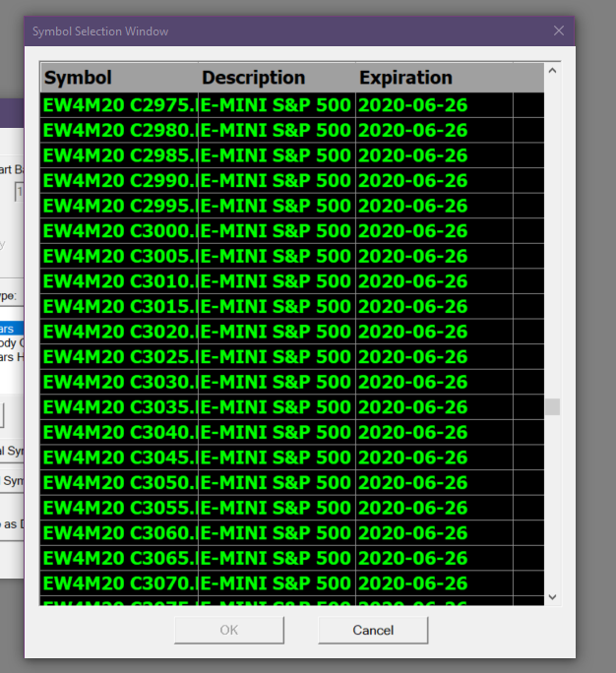This screenshot has width=616, height=673.
Task: Select the EW4M20 C2975 symbol row
Action: (x=292, y=105)
